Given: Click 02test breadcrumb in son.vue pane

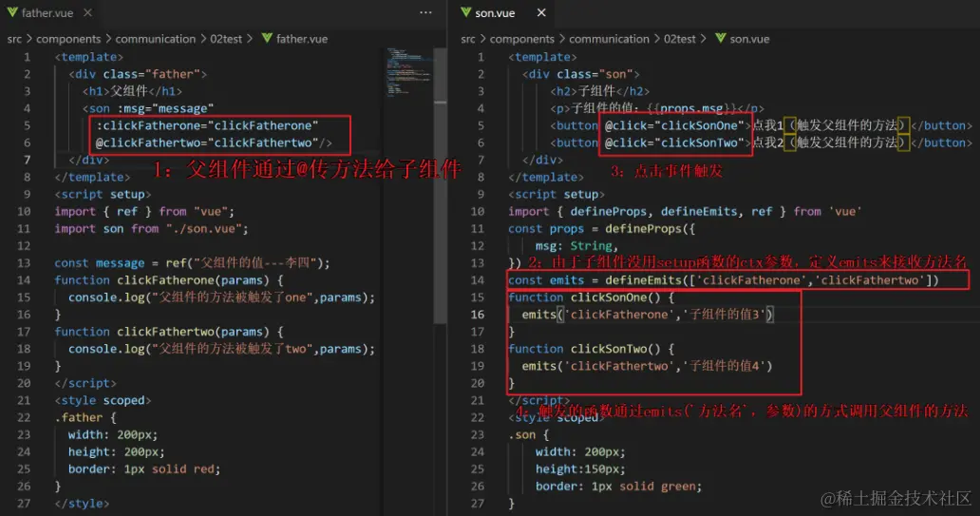Looking at the screenshot, I should click(679, 39).
